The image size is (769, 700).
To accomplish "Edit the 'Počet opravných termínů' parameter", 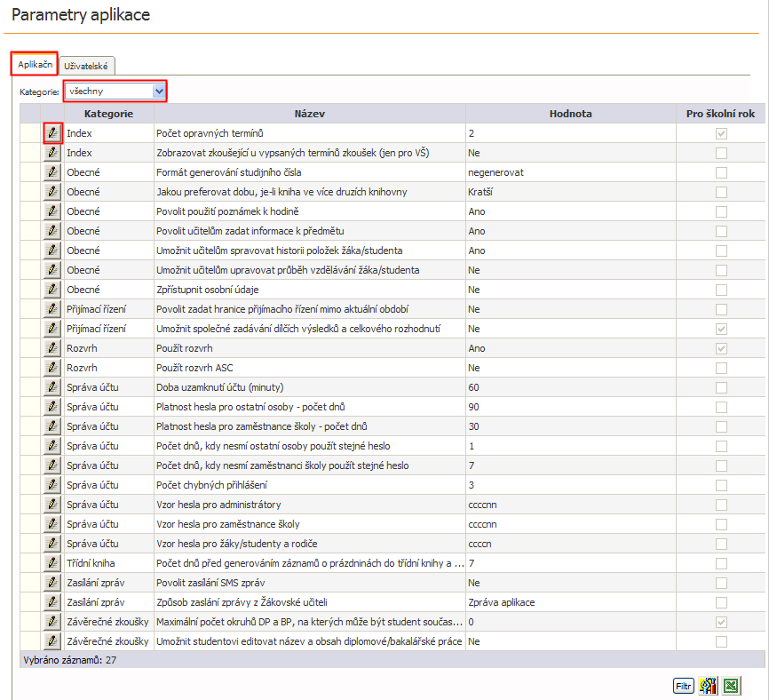I will point(52,133).
